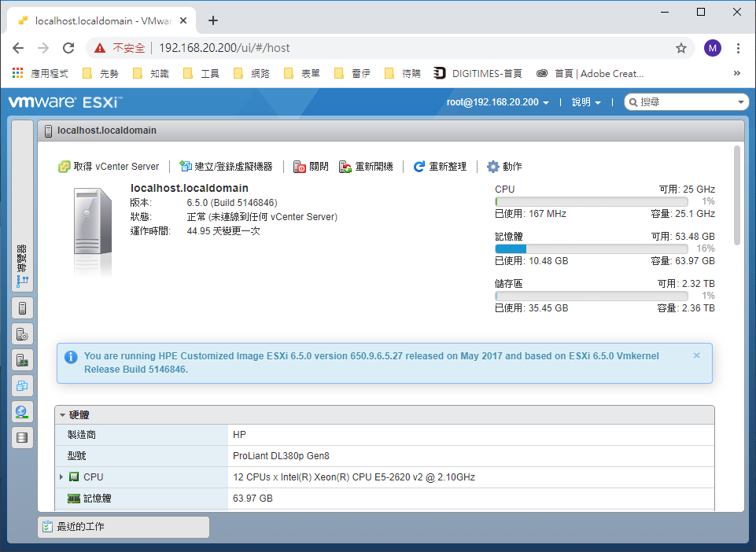Screen dimensions: 756x552
Task: Click 建立/登錄虛擬機器 toolbar button
Action: [x=226, y=167]
